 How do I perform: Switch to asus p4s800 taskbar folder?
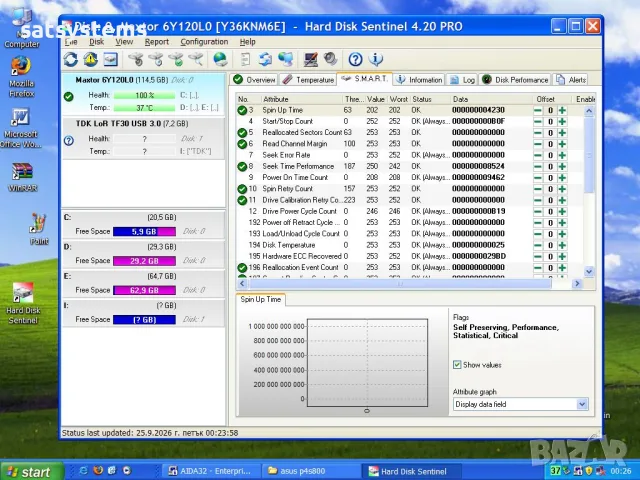click(311, 471)
